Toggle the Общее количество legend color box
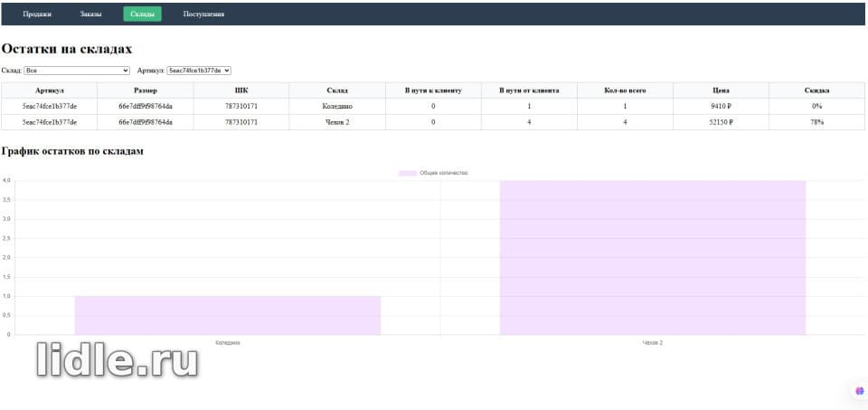The image size is (868, 410). 408,173
